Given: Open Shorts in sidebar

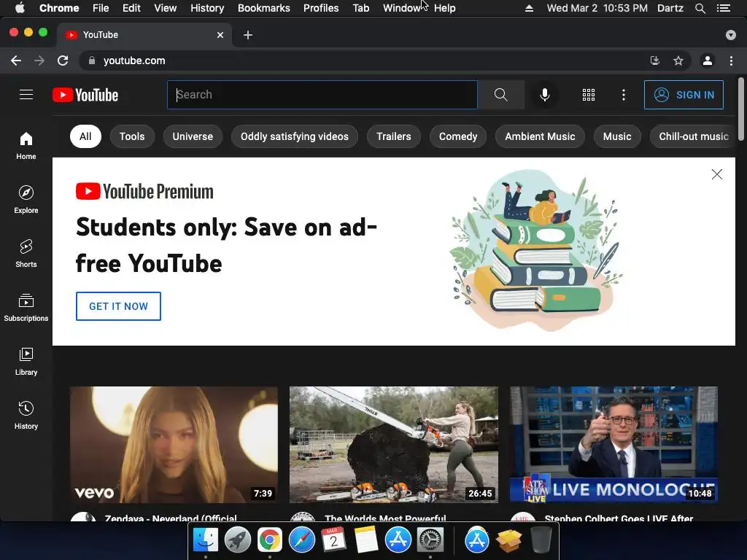Looking at the screenshot, I should [26, 254].
